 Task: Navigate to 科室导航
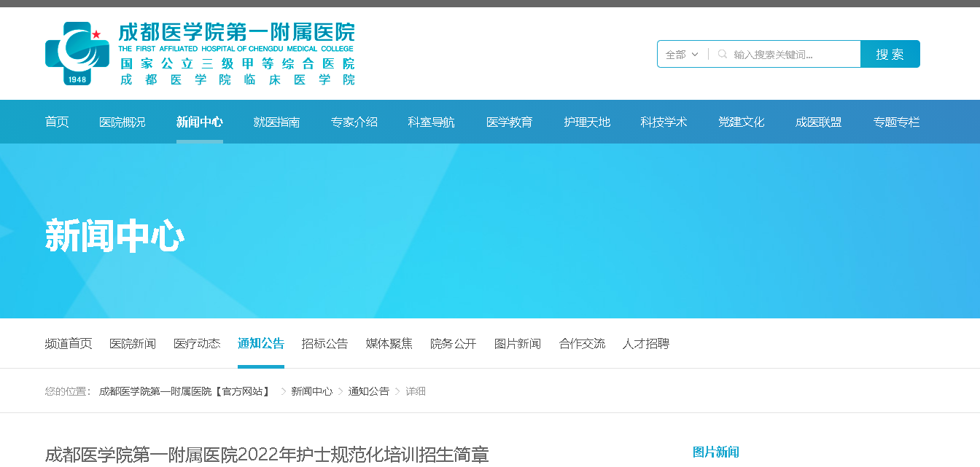pyautogui.click(x=432, y=122)
